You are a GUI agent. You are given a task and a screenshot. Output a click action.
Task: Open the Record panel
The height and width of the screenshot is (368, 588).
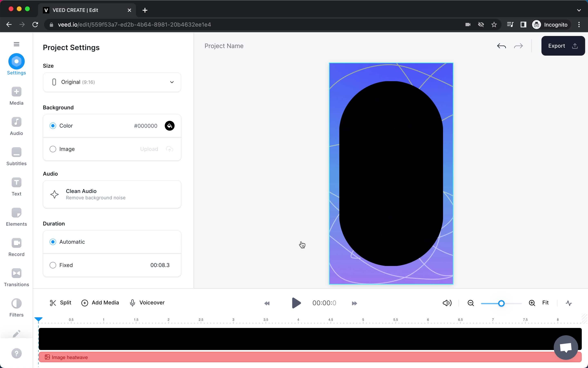[16, 247]
